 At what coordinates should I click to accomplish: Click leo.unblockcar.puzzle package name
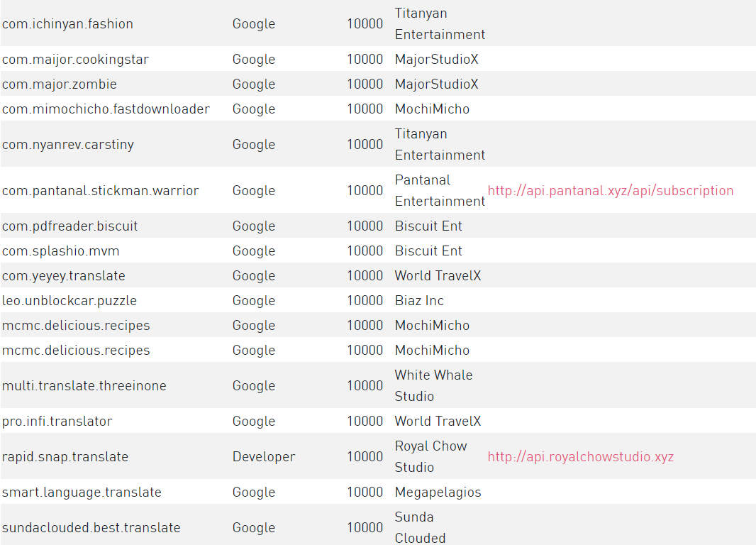pyautogui.click(x=70, y=300)
